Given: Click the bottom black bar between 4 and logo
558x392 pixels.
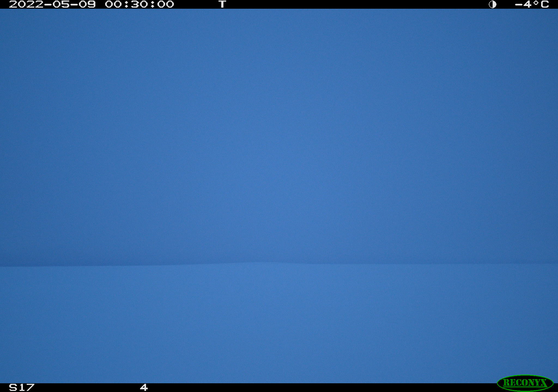Looking at the screenshot, I should pyautogui.click(x=322, y=388).
